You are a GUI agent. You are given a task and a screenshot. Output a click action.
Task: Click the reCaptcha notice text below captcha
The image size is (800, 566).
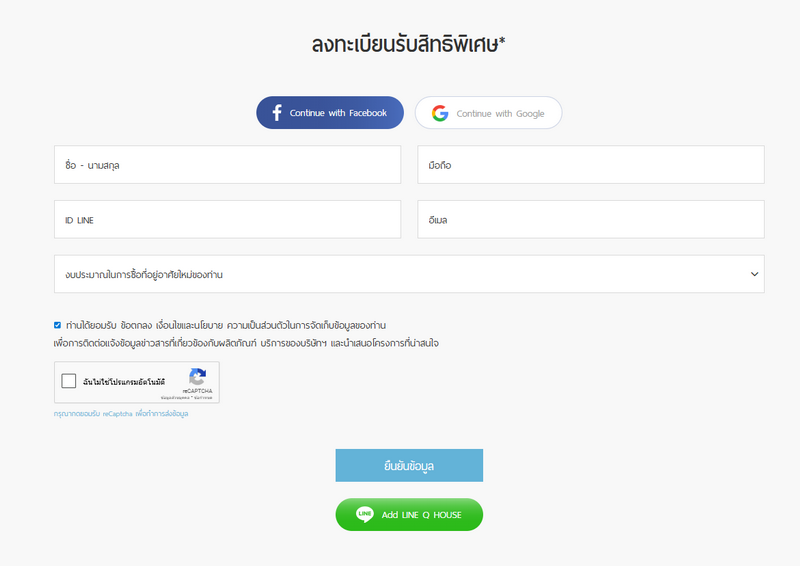[x=121, y=413]
